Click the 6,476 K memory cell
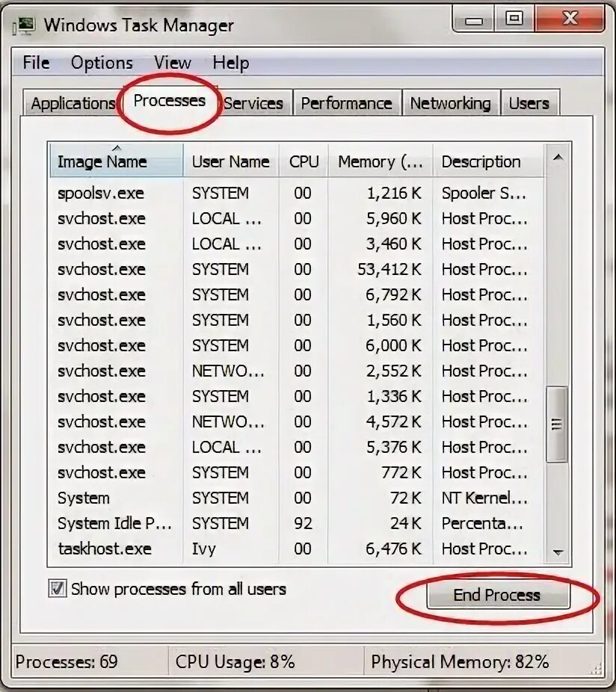The height and width of the screenshot is (692, 616). [393, 549]
